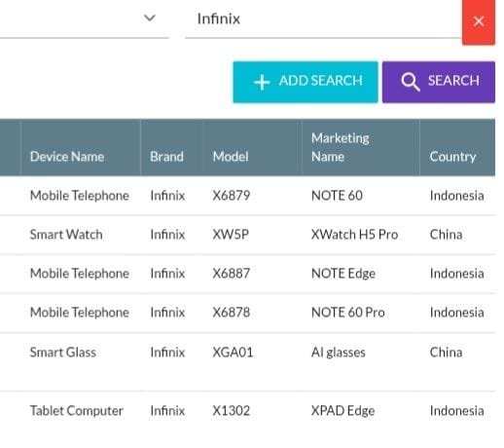The width and height of the screenshot is (504, 448).
Task: Select NOTE 60 Pro cell
Action: 348,313
